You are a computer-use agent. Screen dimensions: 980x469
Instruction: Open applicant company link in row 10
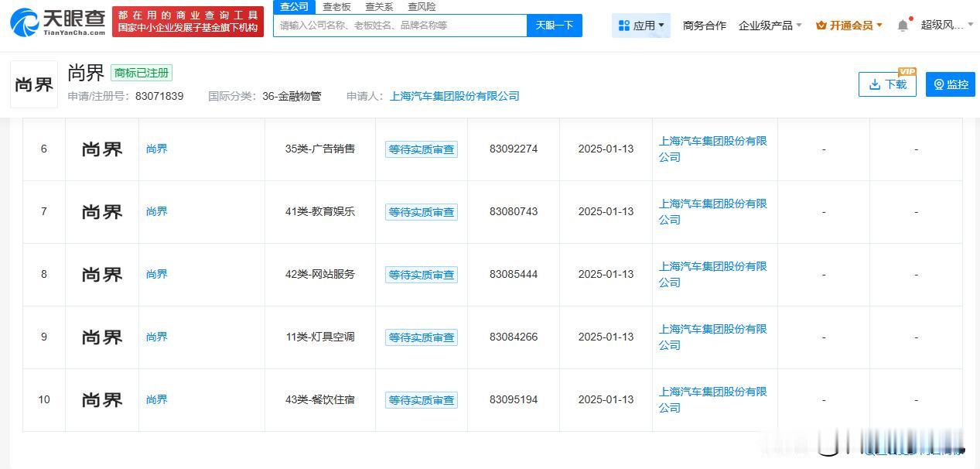(713, 399)
